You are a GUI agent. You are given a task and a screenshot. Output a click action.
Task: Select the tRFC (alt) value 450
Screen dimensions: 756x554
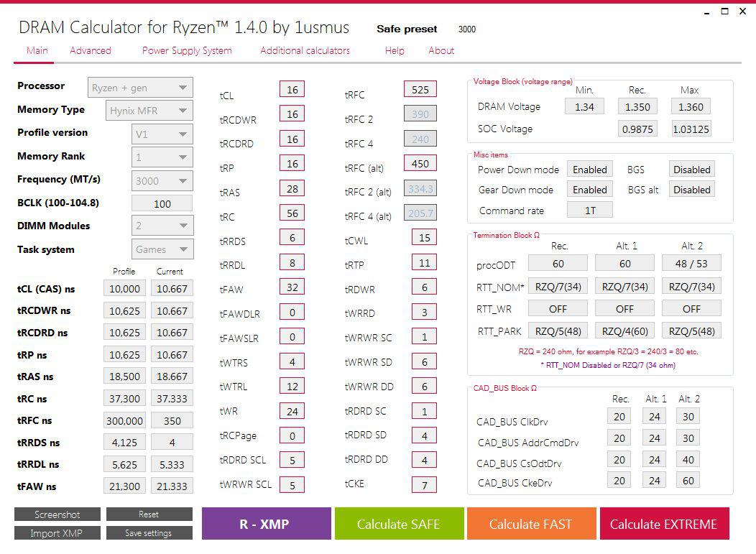point(420,163)
